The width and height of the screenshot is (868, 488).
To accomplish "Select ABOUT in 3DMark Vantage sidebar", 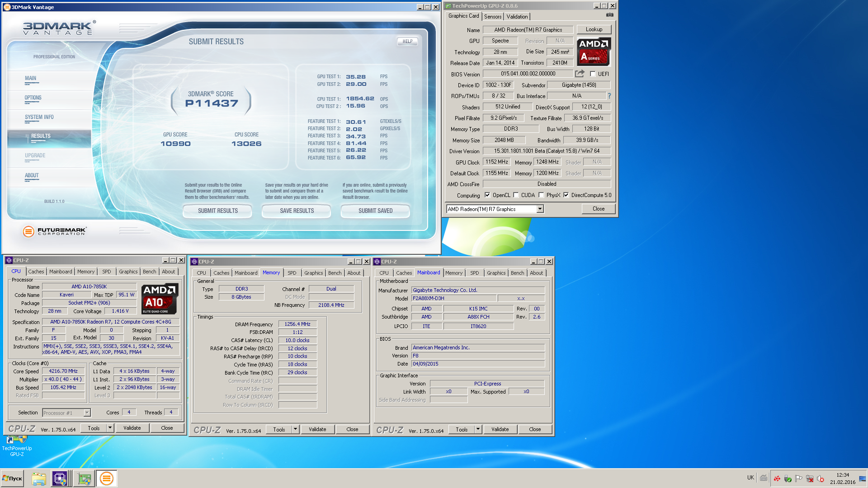I will point(32,175).
